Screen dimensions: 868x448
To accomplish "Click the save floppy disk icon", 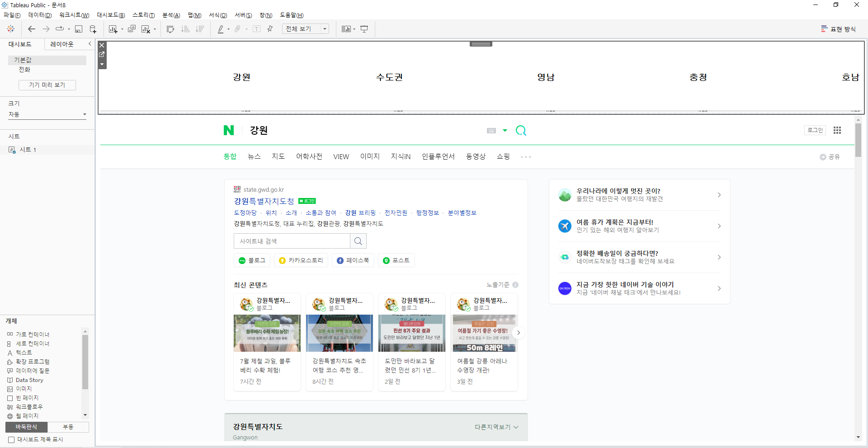I will tap(79, 29).
